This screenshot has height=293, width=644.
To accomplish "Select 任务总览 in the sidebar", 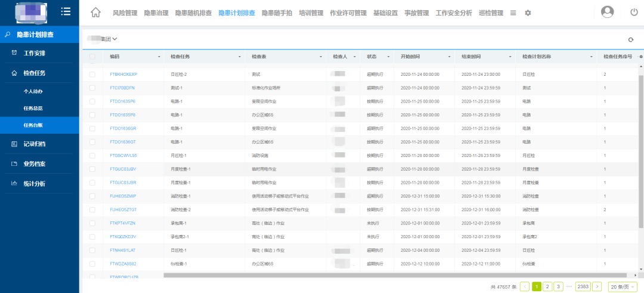I will coord(33,109).
